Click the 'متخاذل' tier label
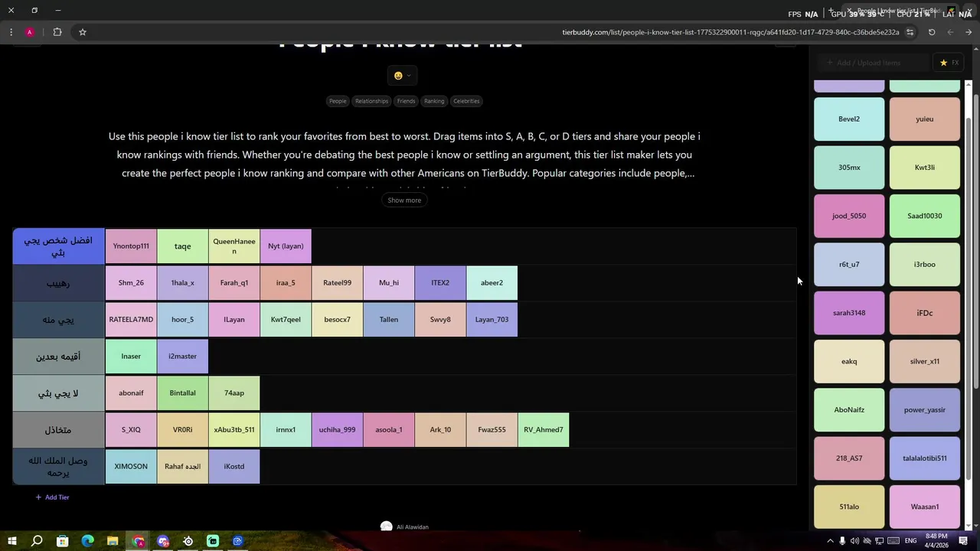980x551 pixels. (58, 430)
